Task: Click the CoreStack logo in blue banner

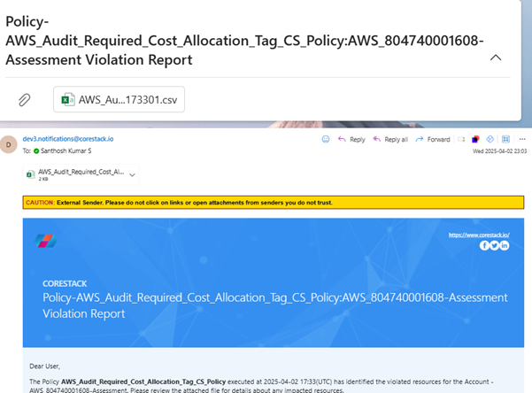Action: 45,241
